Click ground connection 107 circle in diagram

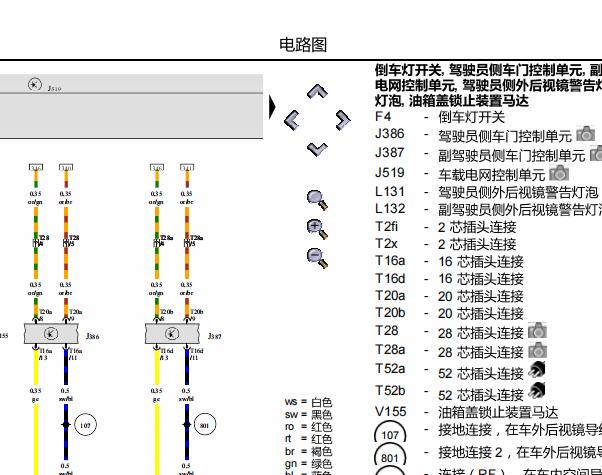pos(85,425)
